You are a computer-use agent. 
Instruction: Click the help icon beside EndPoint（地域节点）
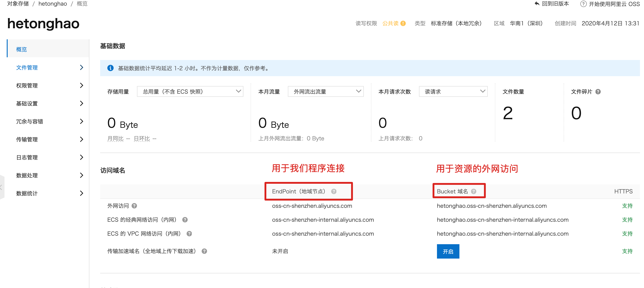click(334, 191)
